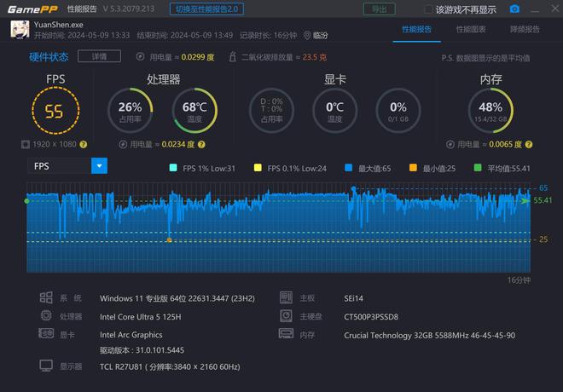Click the camera screenshot icon
The height and width of the screenshot is (392, 563).
pyautogui.click(x=514, y=9)
